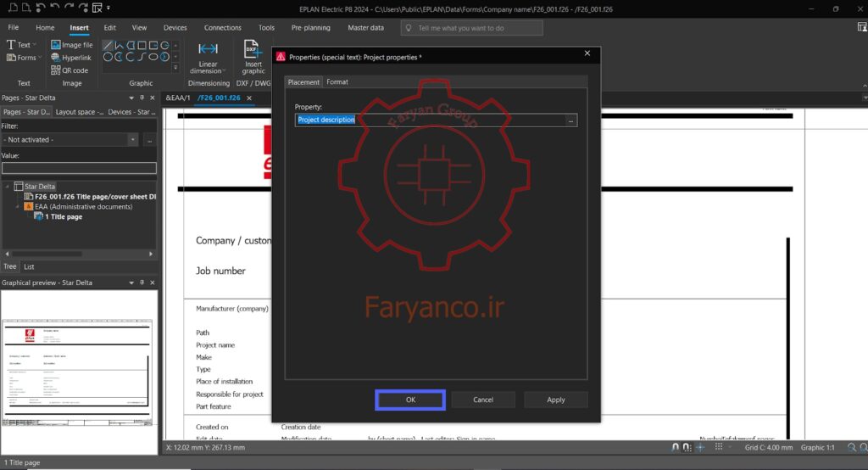This screenshot has height=470, width=868.
Task: Expand the Graphic gallery more button
Action: click(x=175, y=68)
